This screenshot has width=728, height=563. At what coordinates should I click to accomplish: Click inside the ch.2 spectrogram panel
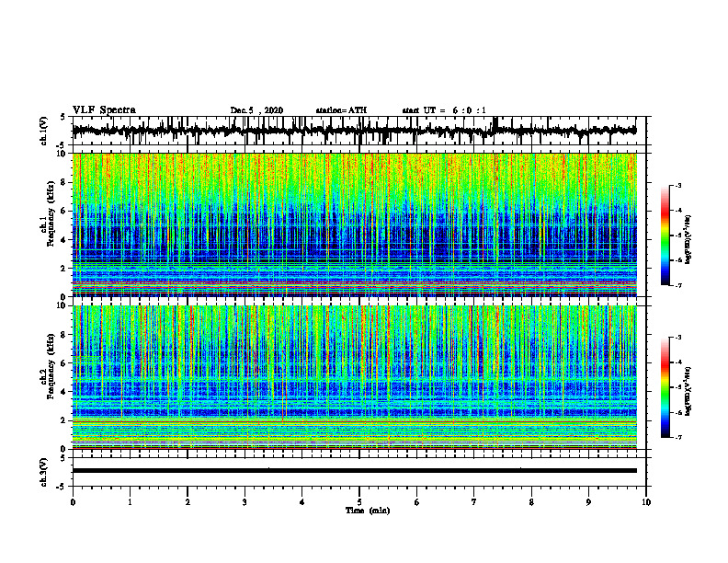pos(354,377)
